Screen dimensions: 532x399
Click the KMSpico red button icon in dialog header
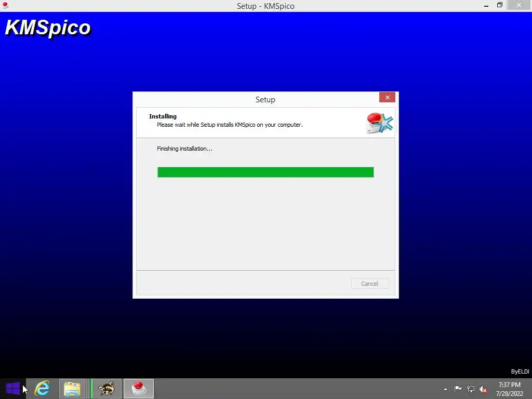click(x=380, y=123)
